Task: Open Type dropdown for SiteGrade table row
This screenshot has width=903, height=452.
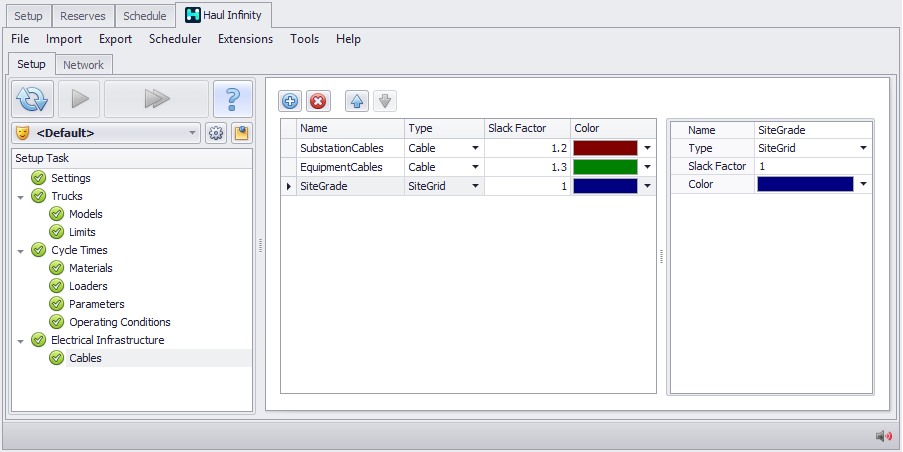Action: click(475, 186)
